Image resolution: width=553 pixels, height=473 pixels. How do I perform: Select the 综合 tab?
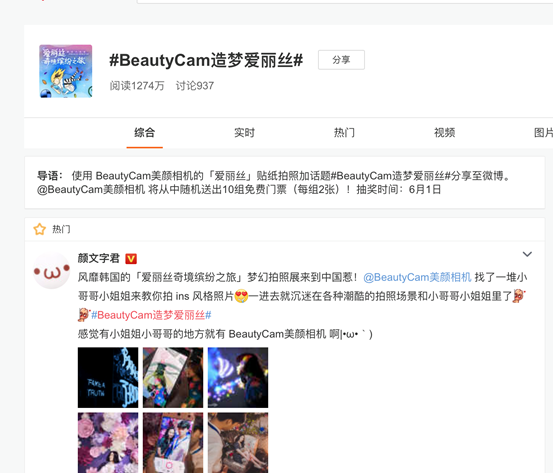click(x=145, y=133)
